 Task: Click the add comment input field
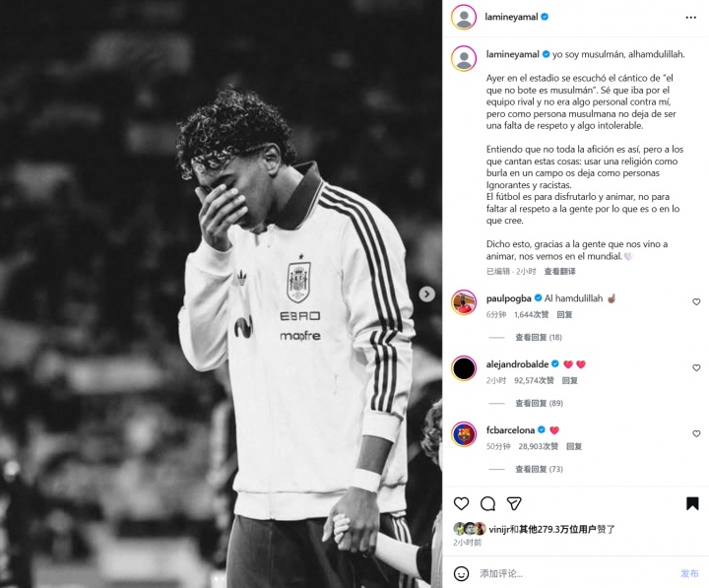576,573
